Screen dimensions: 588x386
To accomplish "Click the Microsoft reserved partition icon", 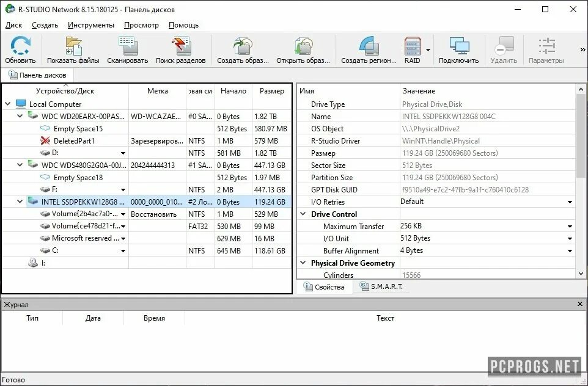I will point(45,238).
